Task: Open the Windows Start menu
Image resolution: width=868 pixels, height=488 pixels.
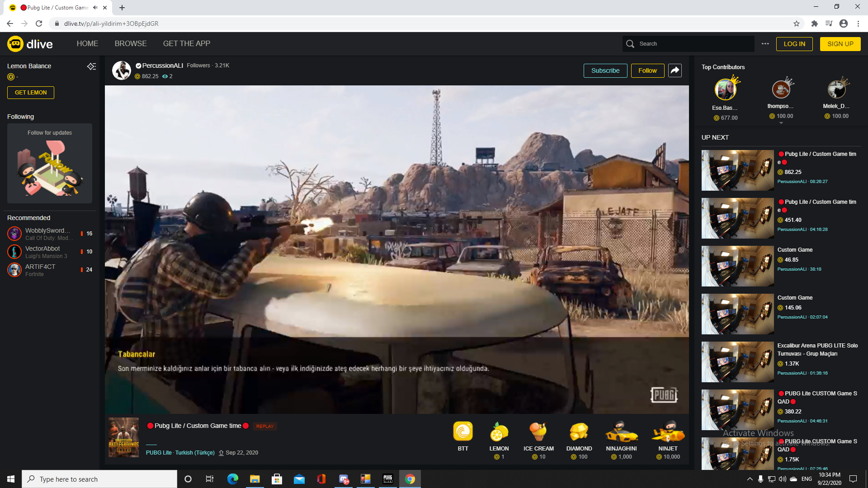Action: pyautogui.click(x=11, y=479)
